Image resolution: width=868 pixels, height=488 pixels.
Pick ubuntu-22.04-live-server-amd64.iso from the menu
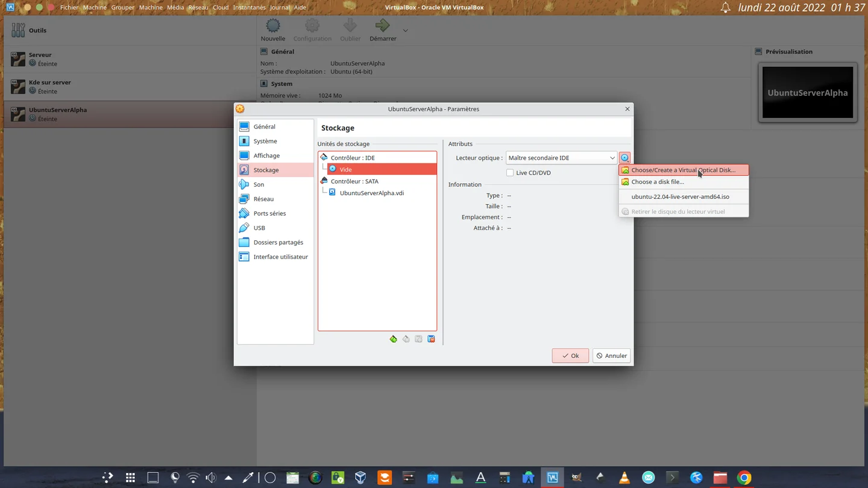[x=684, y=197]
